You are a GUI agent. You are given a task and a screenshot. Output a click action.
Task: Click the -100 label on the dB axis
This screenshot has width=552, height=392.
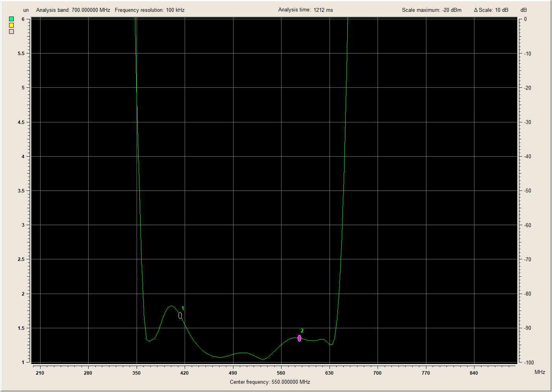pos(529,362)
